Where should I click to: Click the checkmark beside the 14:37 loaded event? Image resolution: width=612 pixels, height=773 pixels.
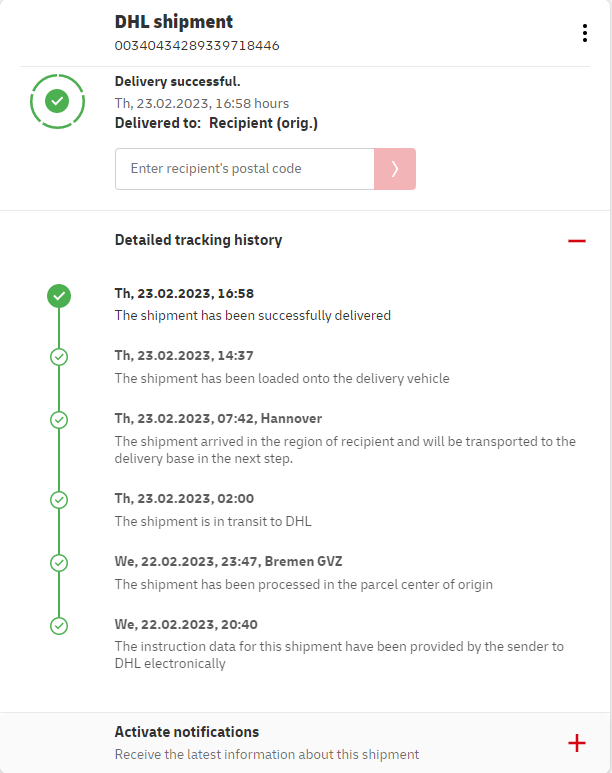pos(59,356)
